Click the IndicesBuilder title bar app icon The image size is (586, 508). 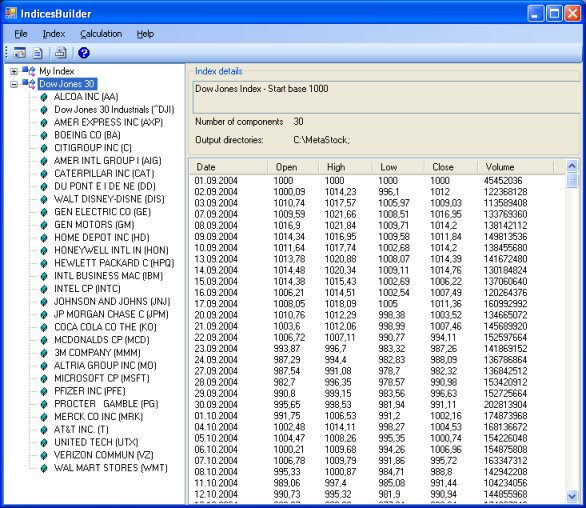(x=11, y=13)
